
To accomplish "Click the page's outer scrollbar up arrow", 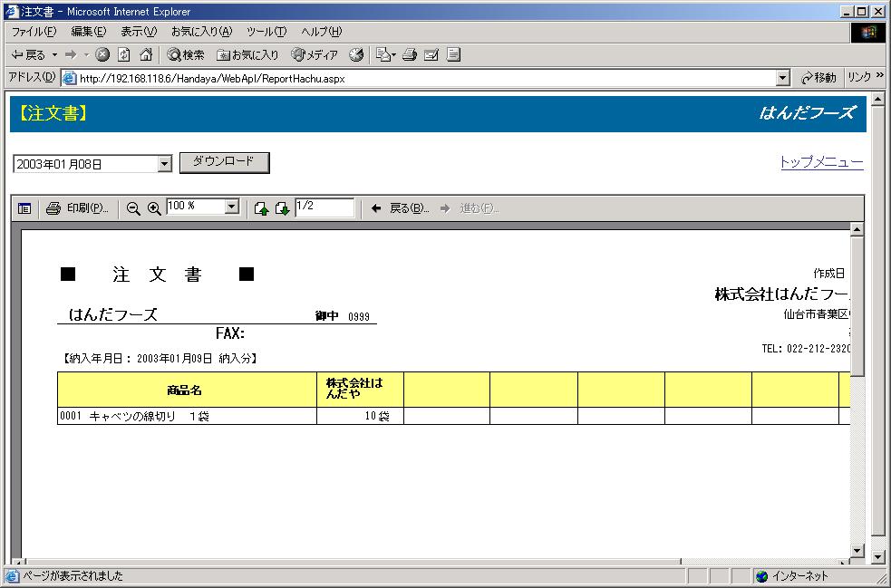I will (x=878, y=100).
